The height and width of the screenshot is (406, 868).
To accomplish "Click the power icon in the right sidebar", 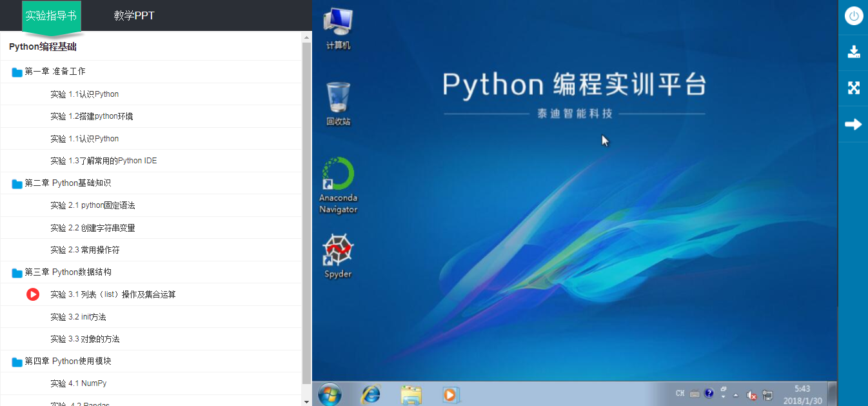I will pyautogui.click(x=854, y=16).
